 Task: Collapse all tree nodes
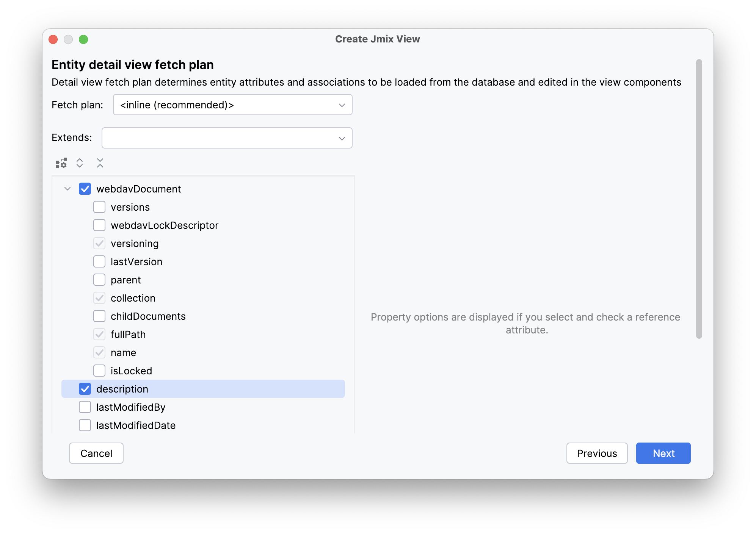(x=100, y=163)
